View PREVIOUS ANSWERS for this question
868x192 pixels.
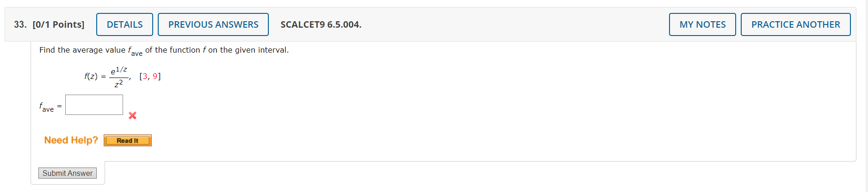[x=213, y=24]
